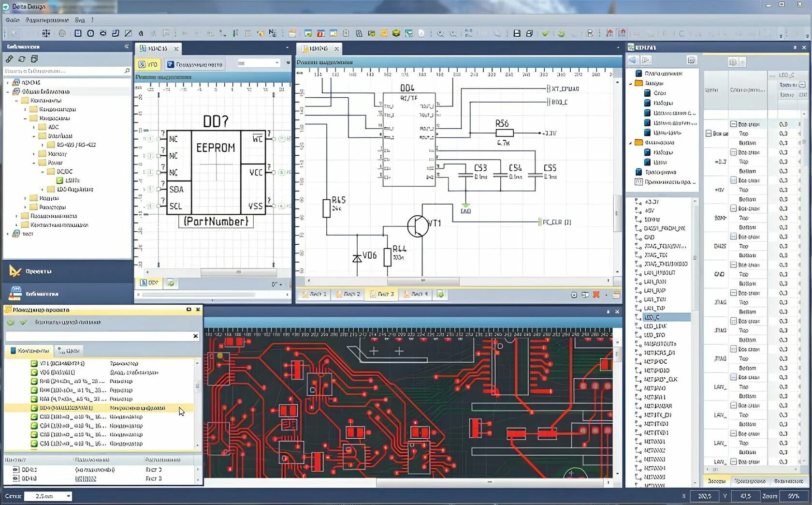Open the first menu in the menu bar
The image size is (812, 505).
pos(12,20)
